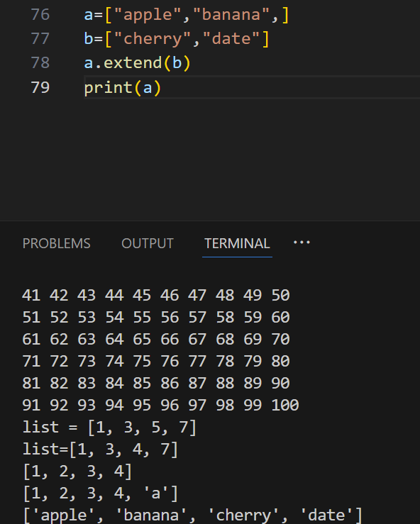Open the PROBLEMS panel tab
The height and width of the screenshot is (524, 420).
pyautogui.click(x=57, y=244)
